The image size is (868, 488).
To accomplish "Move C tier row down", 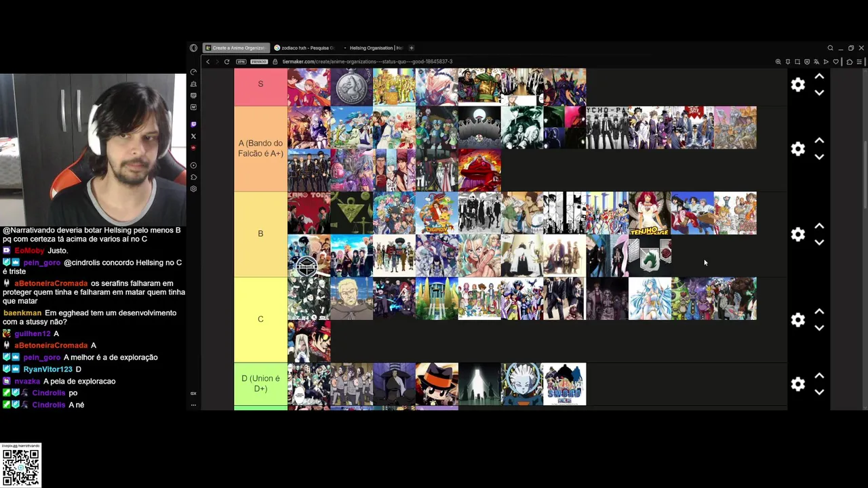I will click(819, 327).
